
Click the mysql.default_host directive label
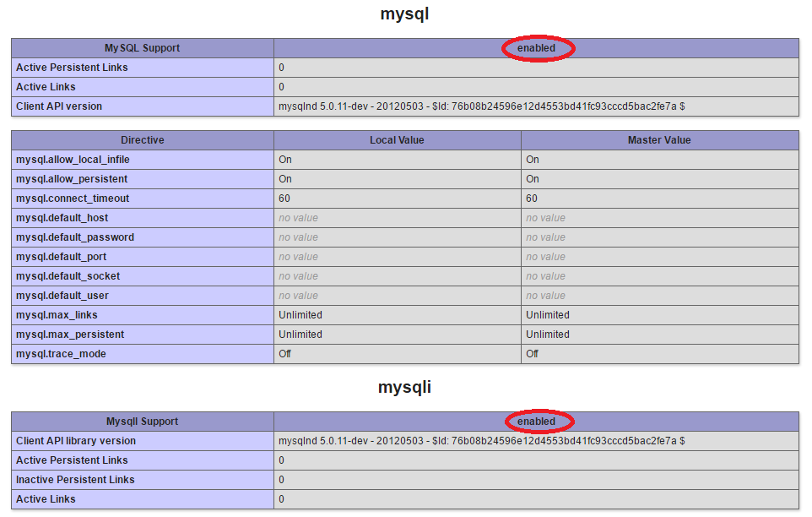tap(62, 218)
